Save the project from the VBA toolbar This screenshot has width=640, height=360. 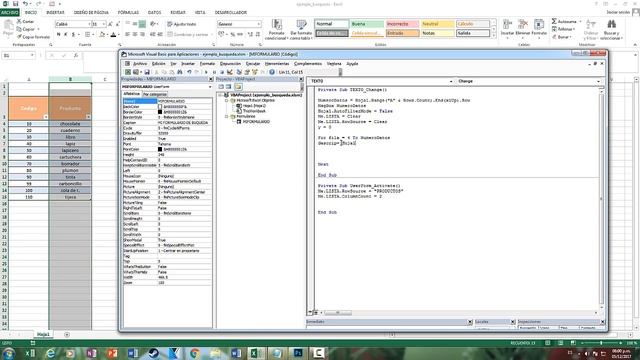pos(147,72)
